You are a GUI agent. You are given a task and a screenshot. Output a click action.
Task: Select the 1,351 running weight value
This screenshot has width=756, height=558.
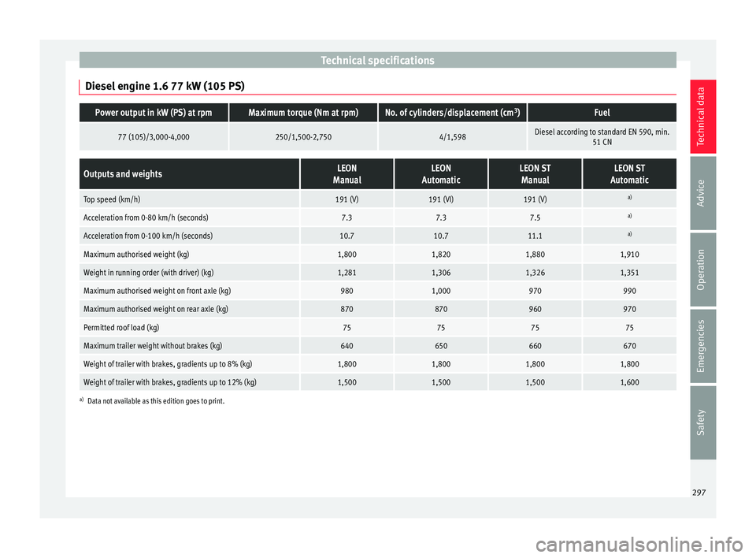(630, 273)
